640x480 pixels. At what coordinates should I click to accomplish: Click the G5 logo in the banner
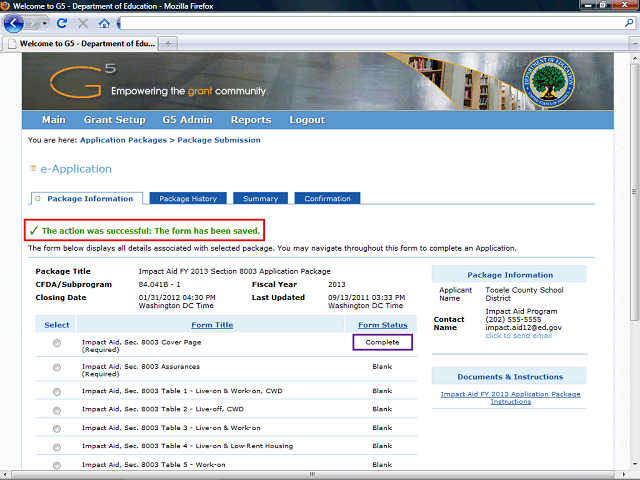(84, 81)
